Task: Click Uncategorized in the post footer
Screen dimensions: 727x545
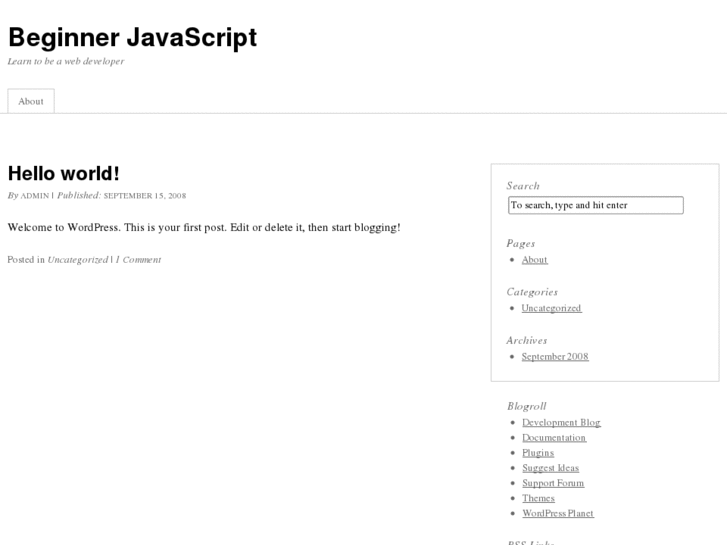Action: pos(78,260)
